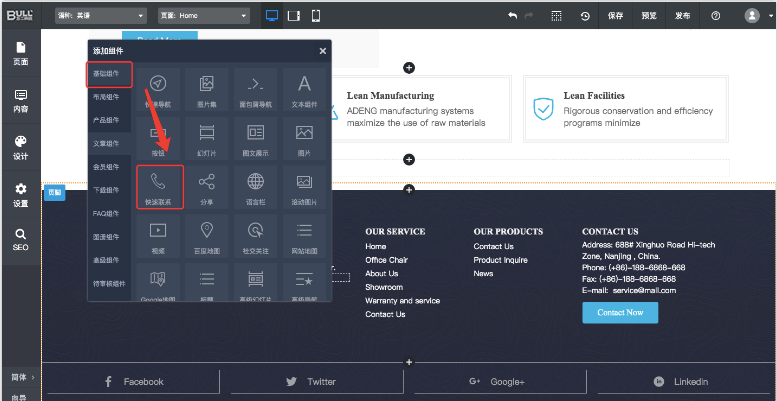Image resolution: width=777 pixels, height=401 pixels.
Task: Add the 视频 video component
Action: click(x=159, y=235)
